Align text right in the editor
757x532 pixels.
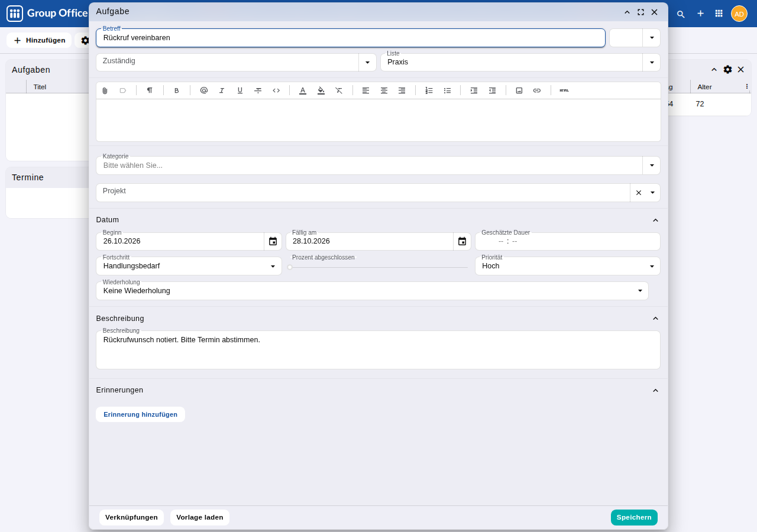point(402,90)
